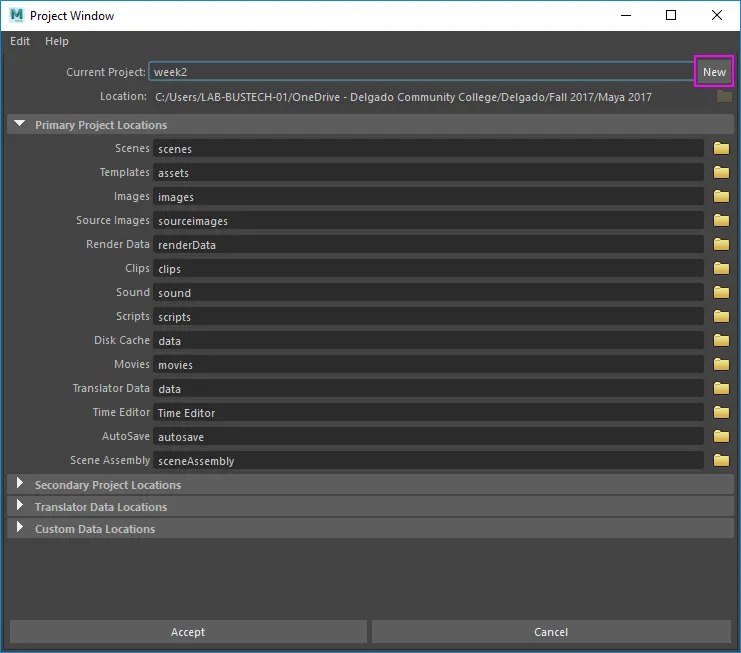This screenshot has width=741, height=653.
Task: Click the 'Render Data' label
Action: pyautogui.click(x=118, y=244)
